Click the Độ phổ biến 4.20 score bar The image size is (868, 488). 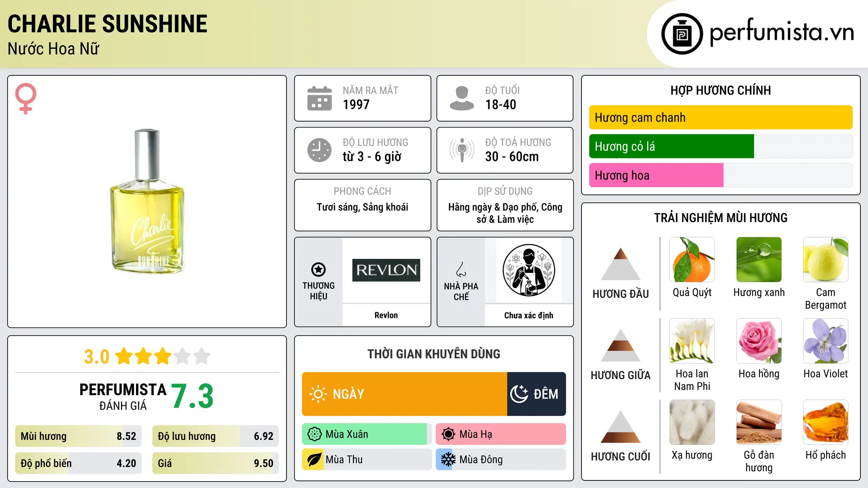point(78,463)
